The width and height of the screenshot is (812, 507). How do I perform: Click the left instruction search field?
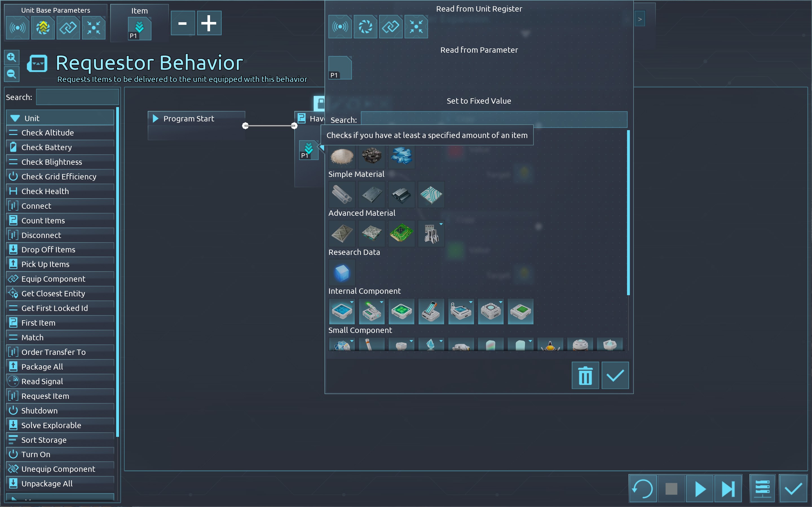[77, 97]
